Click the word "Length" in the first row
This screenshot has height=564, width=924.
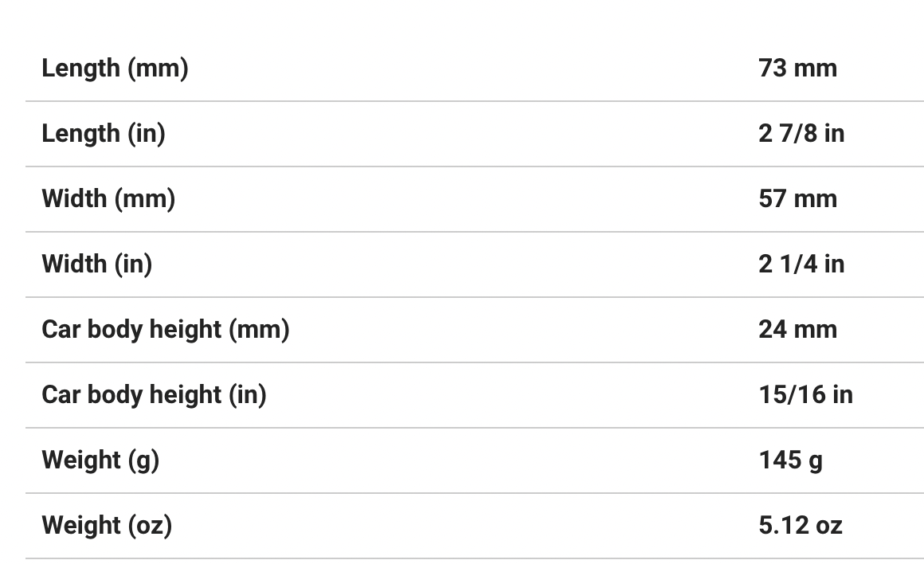[80, 69]
